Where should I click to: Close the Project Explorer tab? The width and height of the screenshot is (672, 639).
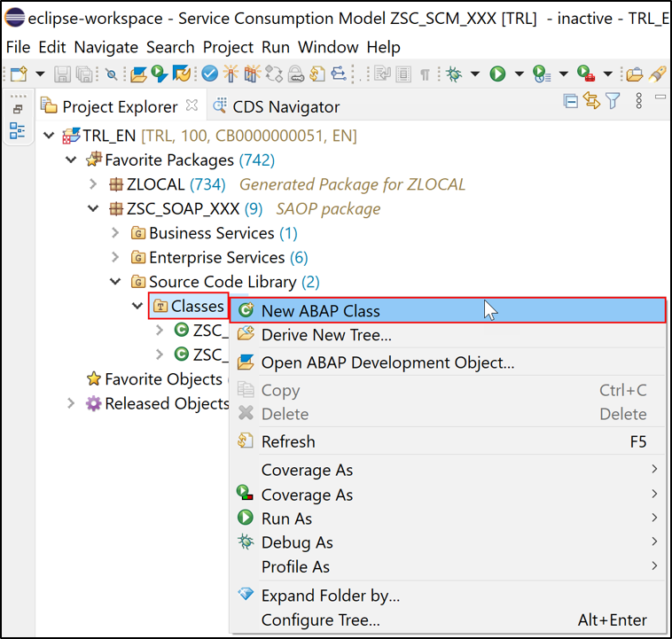tap(192, 105)
